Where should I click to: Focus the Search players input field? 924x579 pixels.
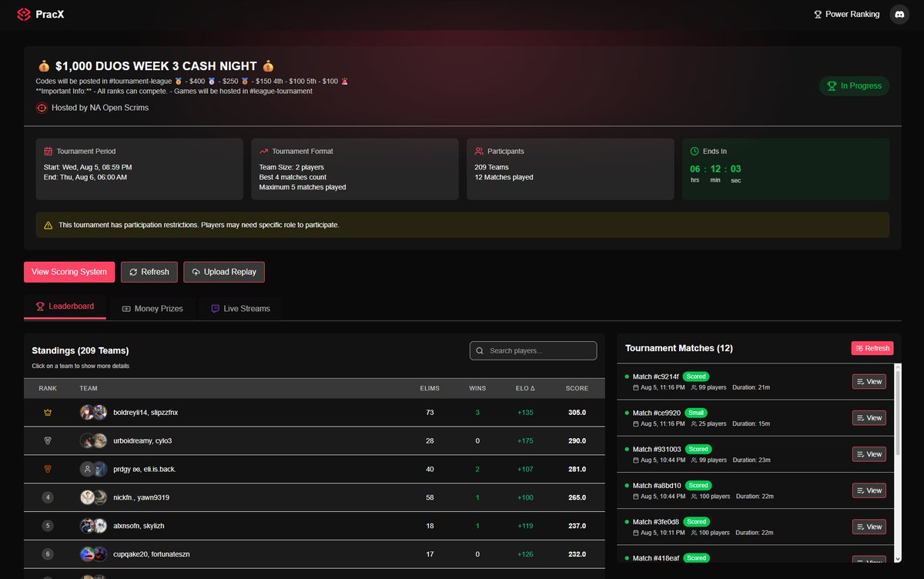pos(533,351)
